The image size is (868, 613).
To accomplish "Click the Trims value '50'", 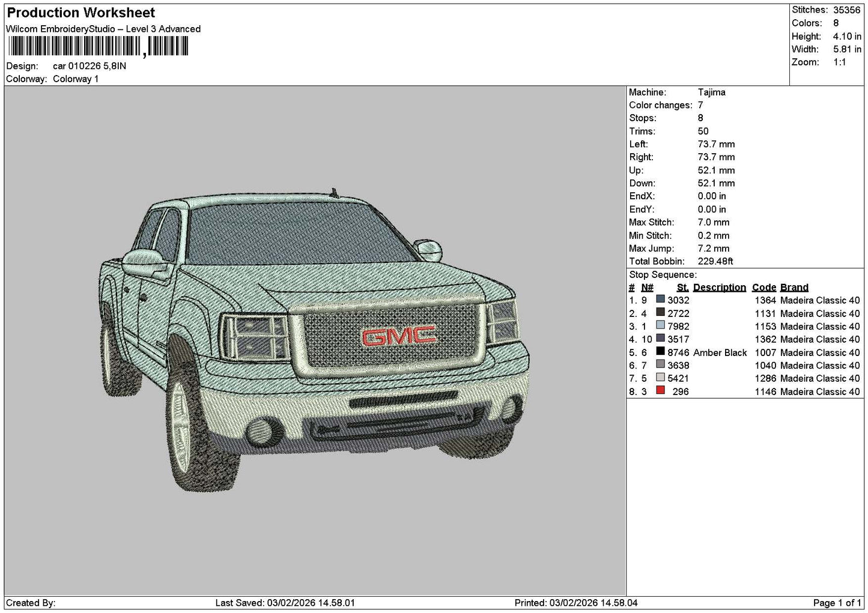I will tap(703, 131).
